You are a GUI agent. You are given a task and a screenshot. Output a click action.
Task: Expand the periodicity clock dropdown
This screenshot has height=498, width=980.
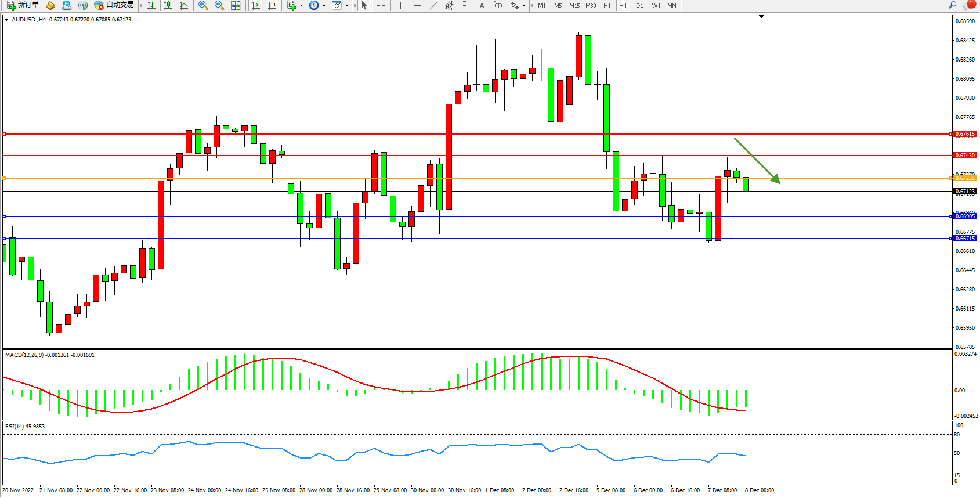pos(324,6)
